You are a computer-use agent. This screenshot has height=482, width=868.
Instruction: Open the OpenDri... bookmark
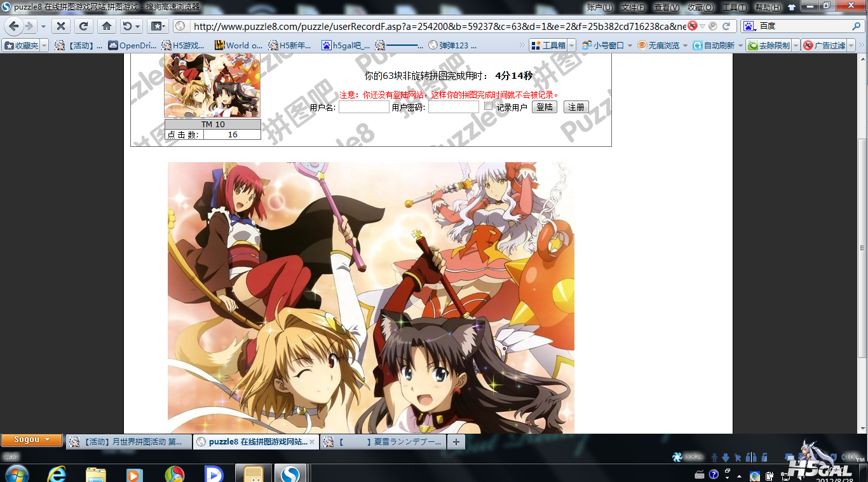132,45
